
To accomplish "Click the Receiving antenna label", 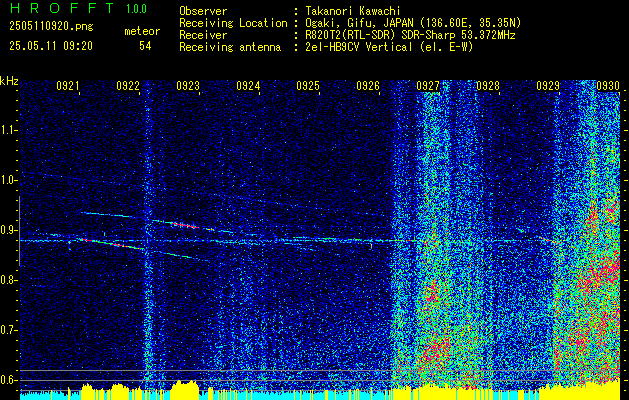I will point(230,47).
